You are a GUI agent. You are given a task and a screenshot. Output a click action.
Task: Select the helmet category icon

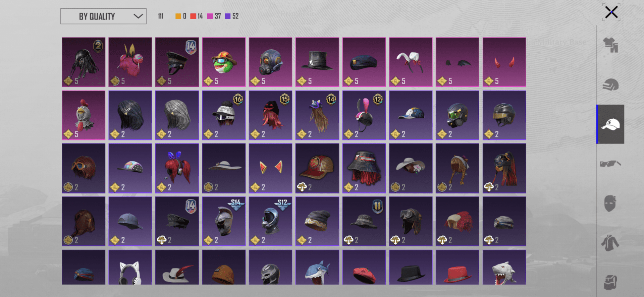(610, 85)
